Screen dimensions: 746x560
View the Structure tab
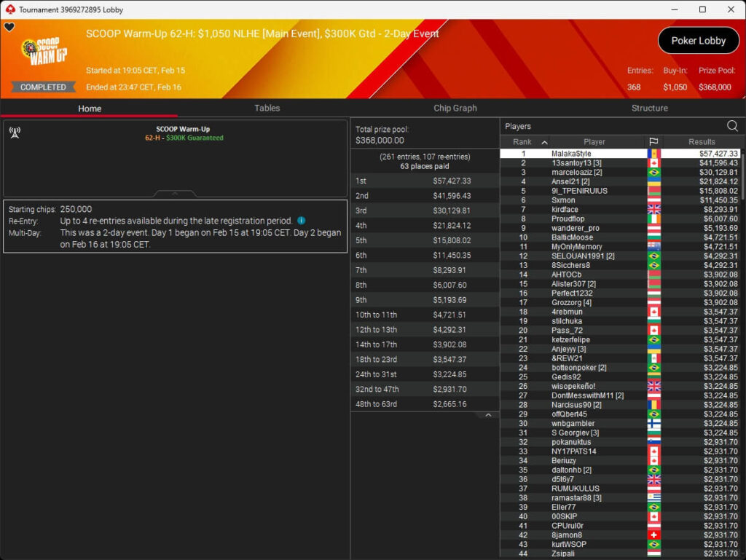point(649,108)
